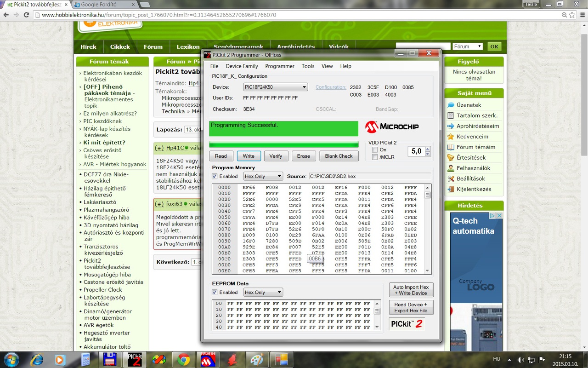Click the VDD voltage value field
This screenshot has height=368, width=588.
click(x=416, y=151)
